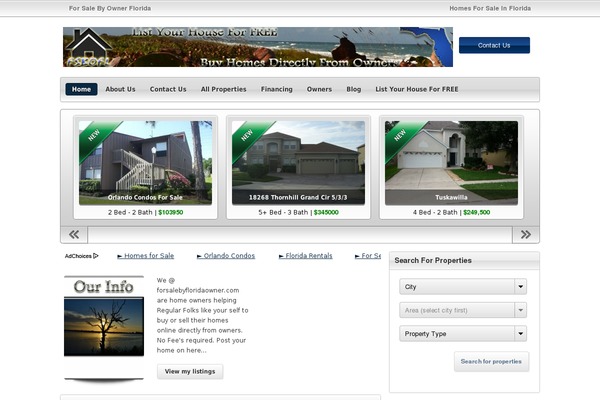
Task: Open the 18268 Thornhill Grand Cir listing photo
Action: point(298,163)
